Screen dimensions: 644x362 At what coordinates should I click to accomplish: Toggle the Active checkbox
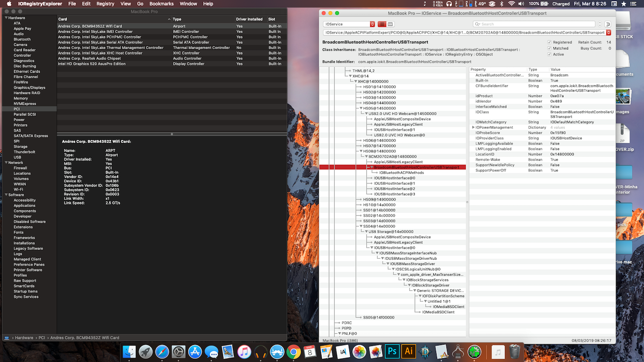click(x=549, y=54)
